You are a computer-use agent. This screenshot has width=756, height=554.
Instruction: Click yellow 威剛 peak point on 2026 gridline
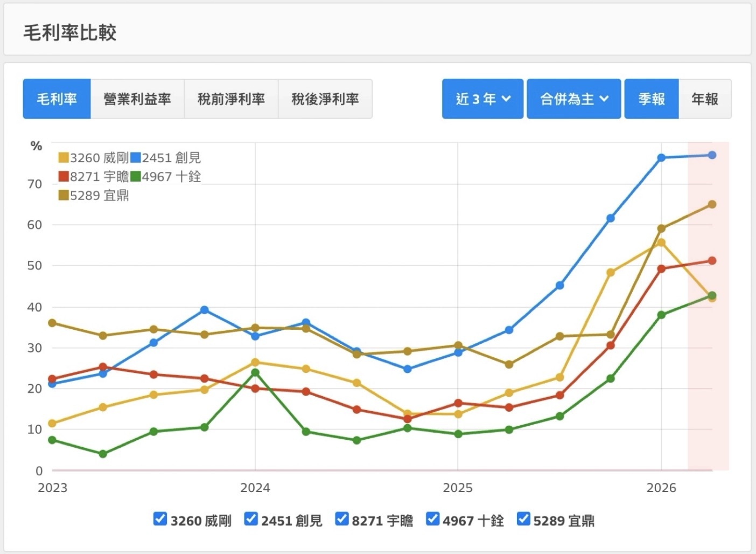point(661,243)
